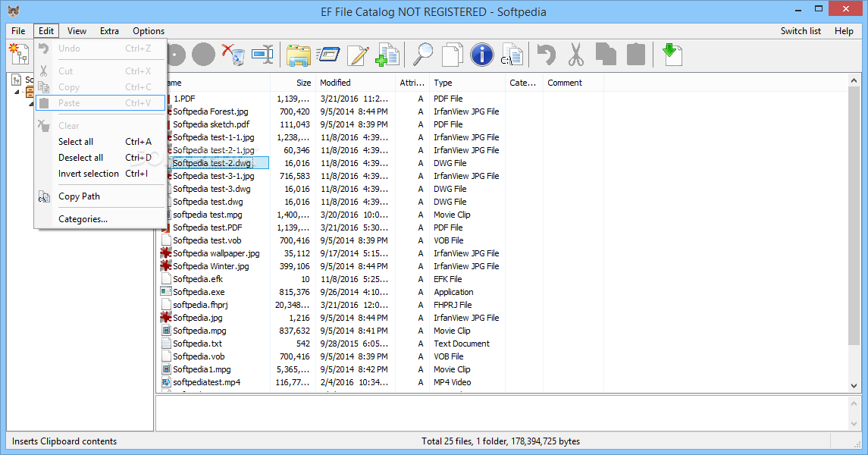Choose Copy Path from Edit menu
This screenshot has height=455, width=868.
tap(100, 196)
